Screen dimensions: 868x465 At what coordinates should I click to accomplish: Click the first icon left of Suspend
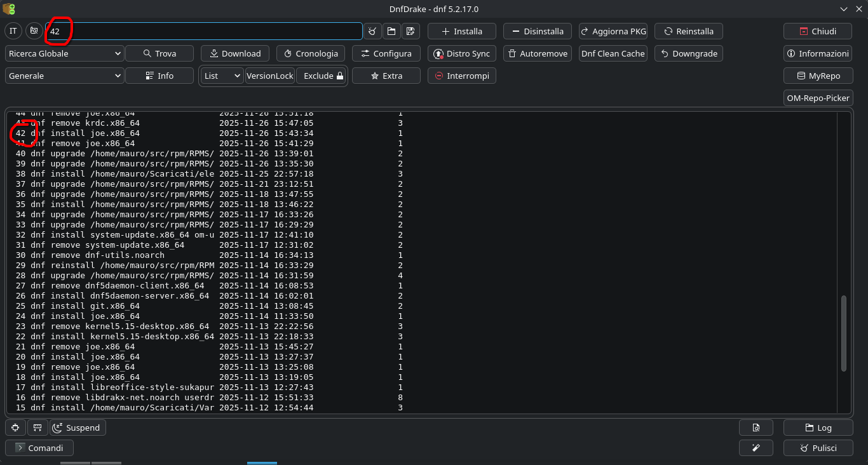click(15, 428)
